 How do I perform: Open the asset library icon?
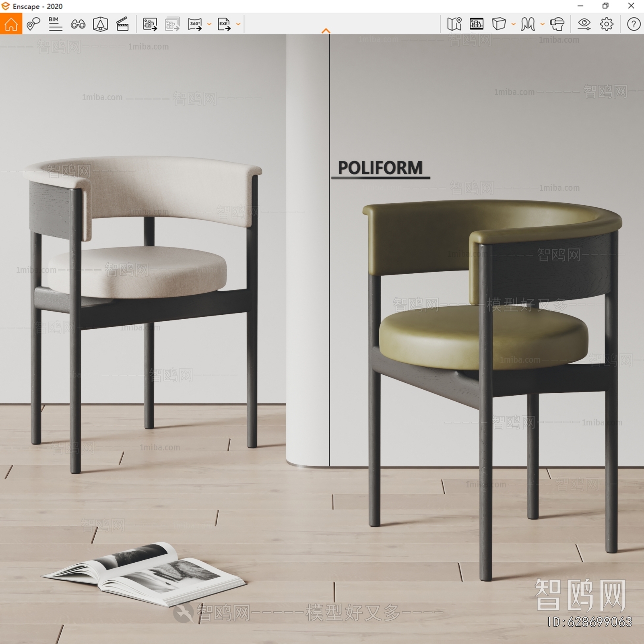click(477, 24)
